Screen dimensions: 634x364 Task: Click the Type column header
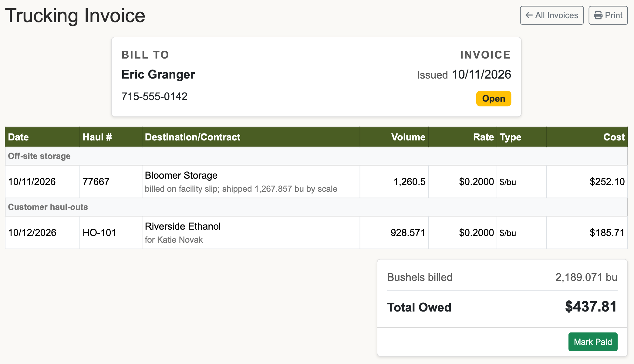click(x=522, y=137)
